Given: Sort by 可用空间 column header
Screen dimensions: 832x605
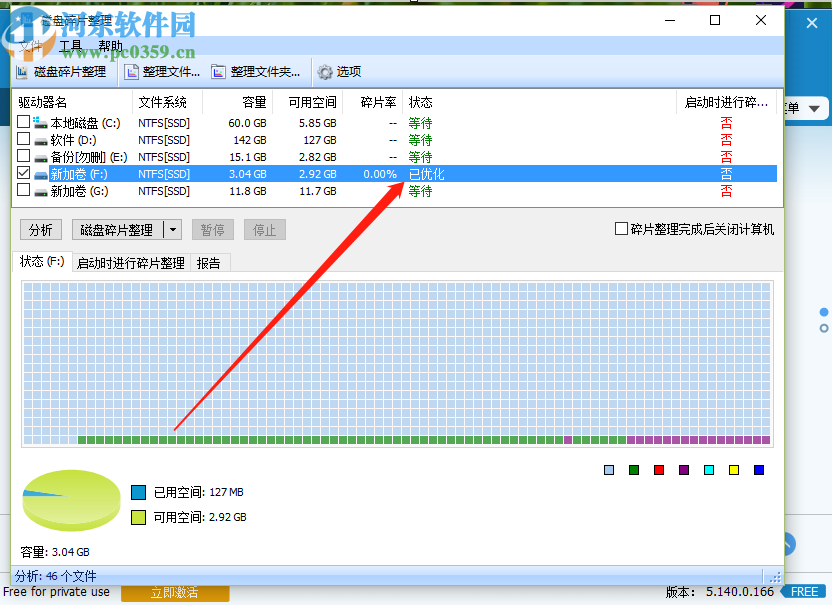Looking at the screenshot, I should [x=308, y=102].
